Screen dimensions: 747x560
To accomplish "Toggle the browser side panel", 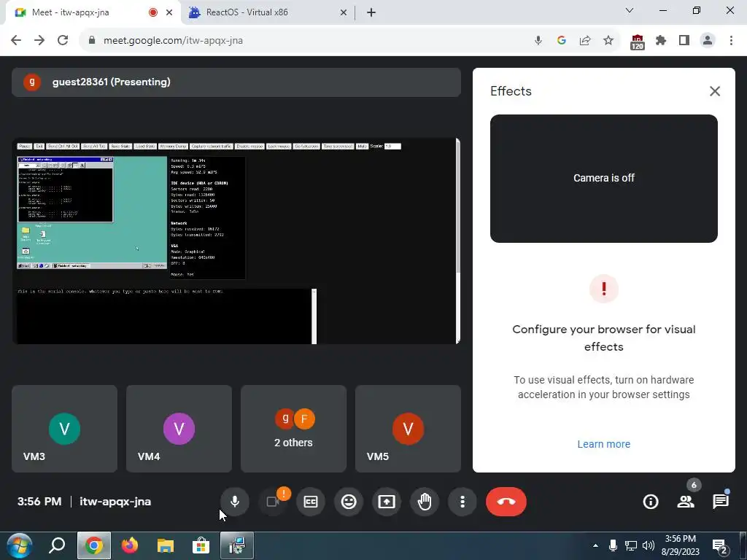I will pyautogui.click(x=684, y=41).
